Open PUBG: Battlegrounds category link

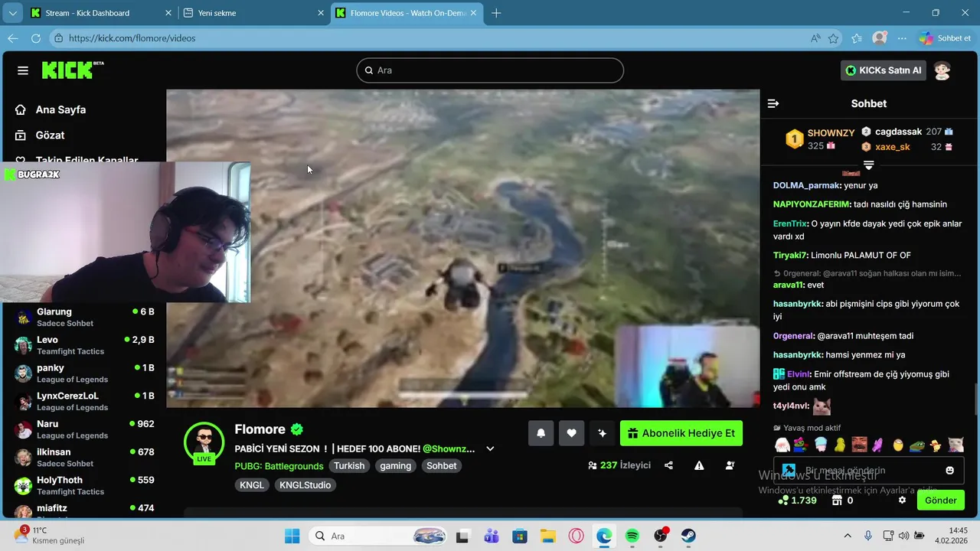pyautogui.click(x=279, y=466)
